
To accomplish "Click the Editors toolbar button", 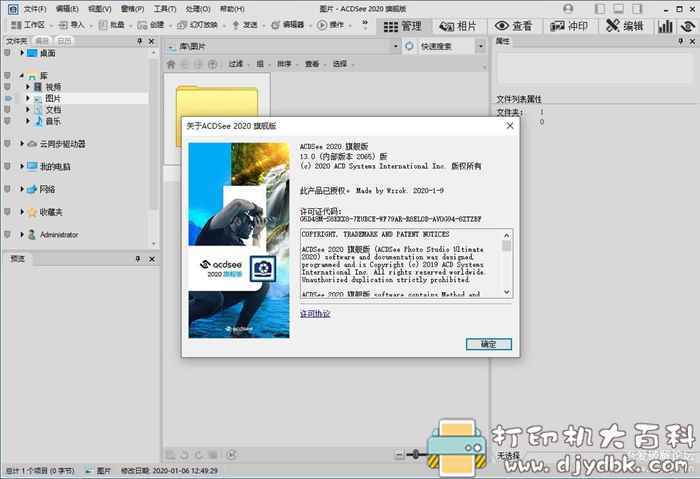I will click(288, 25).
